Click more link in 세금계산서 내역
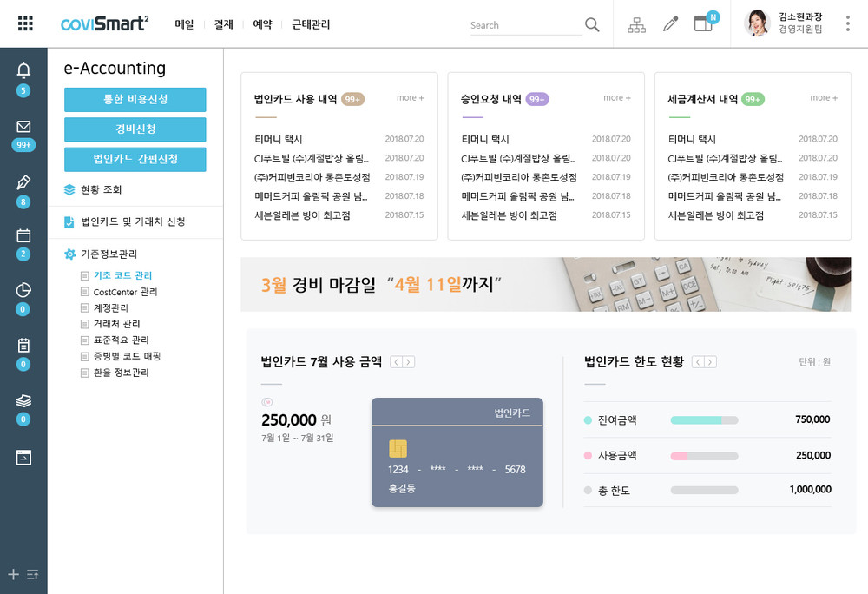Image resolution: width=868 pixels, height=594 pixels. click(824, 98)
